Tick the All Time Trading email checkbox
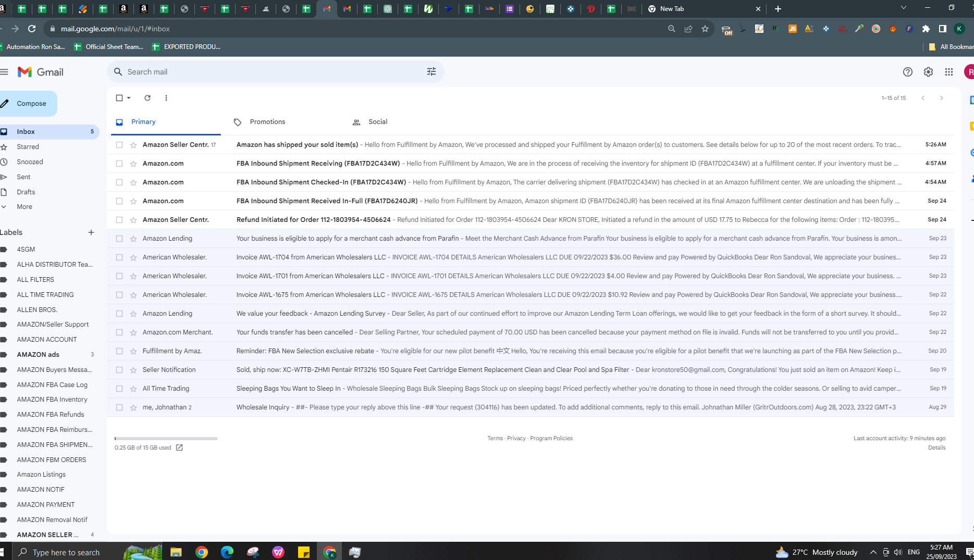The width and height of the screenshot is (974, 560). (x=119, y=389)
